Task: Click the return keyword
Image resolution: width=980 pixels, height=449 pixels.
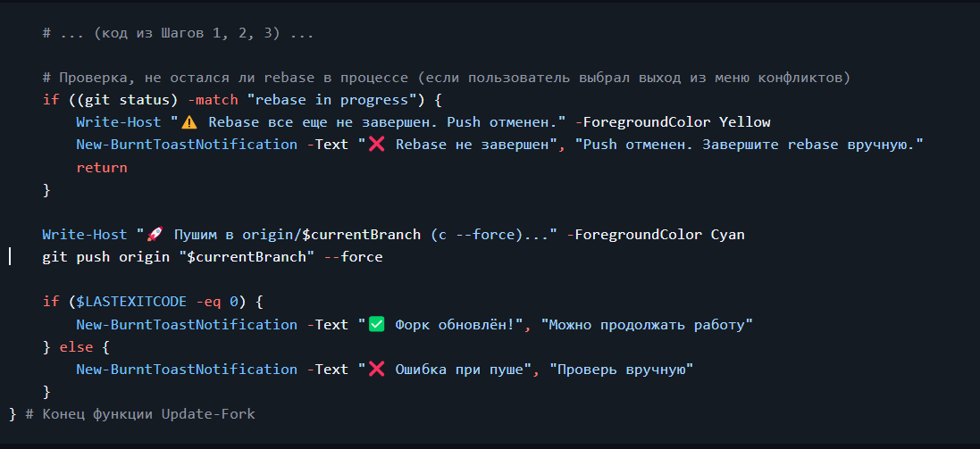Action: [x=102, y=167]
